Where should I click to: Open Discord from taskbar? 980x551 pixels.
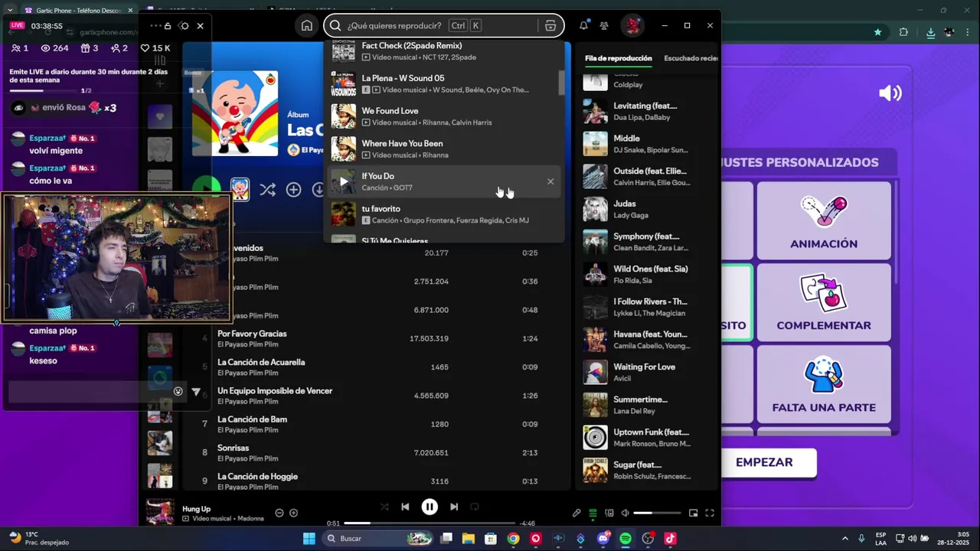(603, 539)
